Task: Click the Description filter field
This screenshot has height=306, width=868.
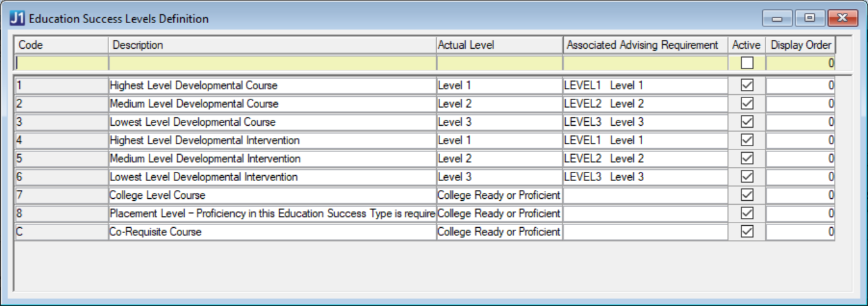Action: point(272,63)
